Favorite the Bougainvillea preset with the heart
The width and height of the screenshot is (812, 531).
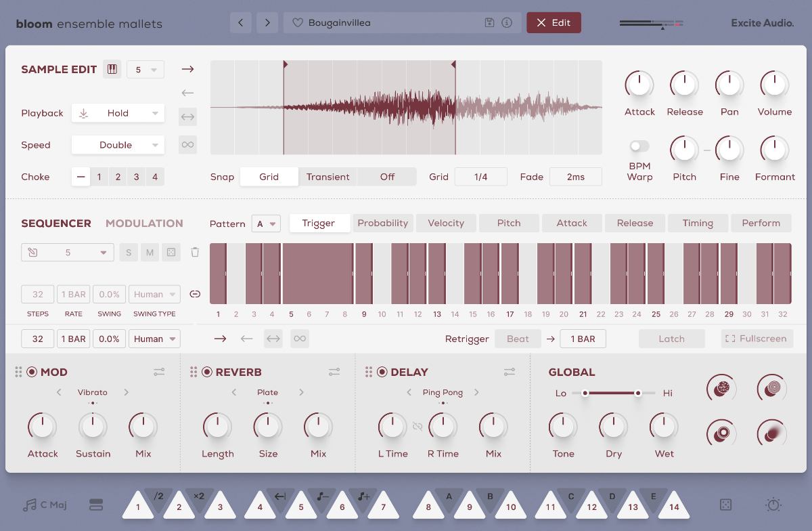[297, 22]
